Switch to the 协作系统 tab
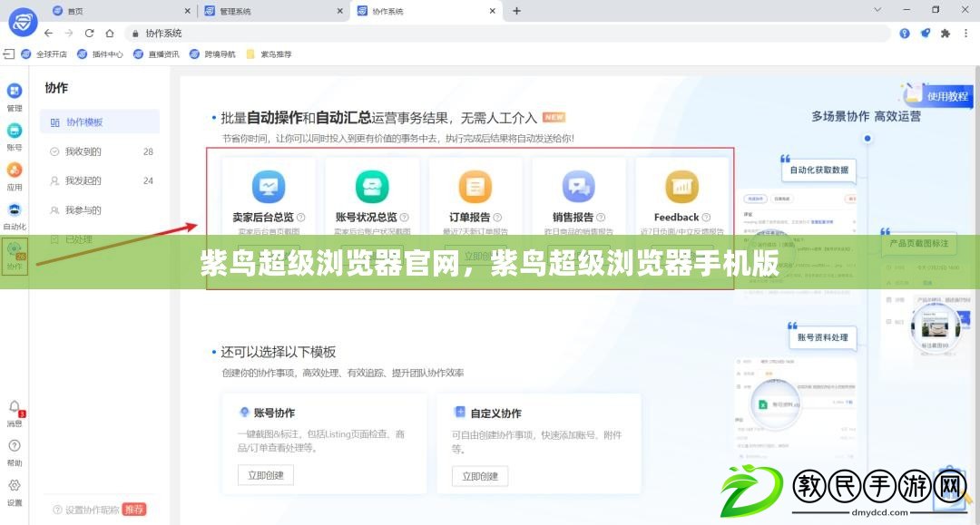This screenshot has width=980, height=525. [426, 11]
